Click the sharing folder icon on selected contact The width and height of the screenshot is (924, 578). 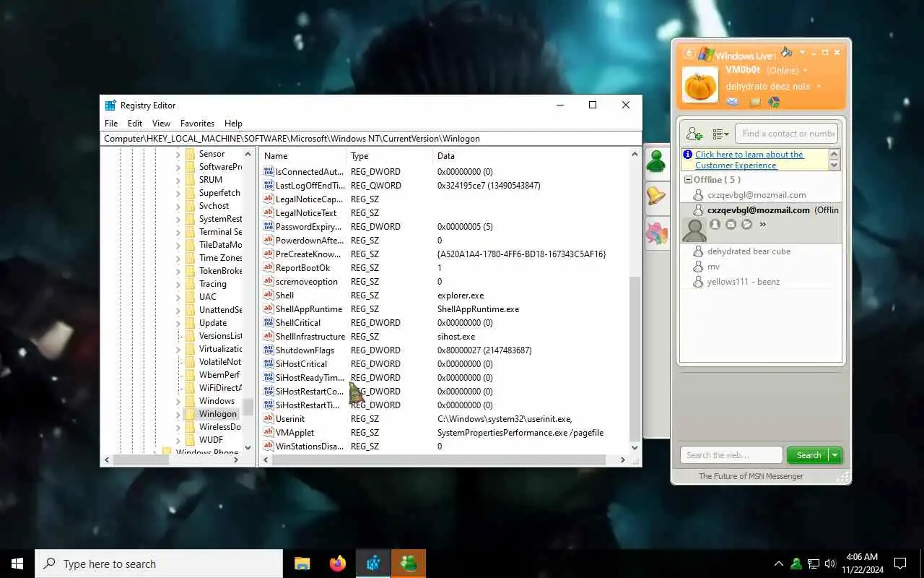(747, 225)
